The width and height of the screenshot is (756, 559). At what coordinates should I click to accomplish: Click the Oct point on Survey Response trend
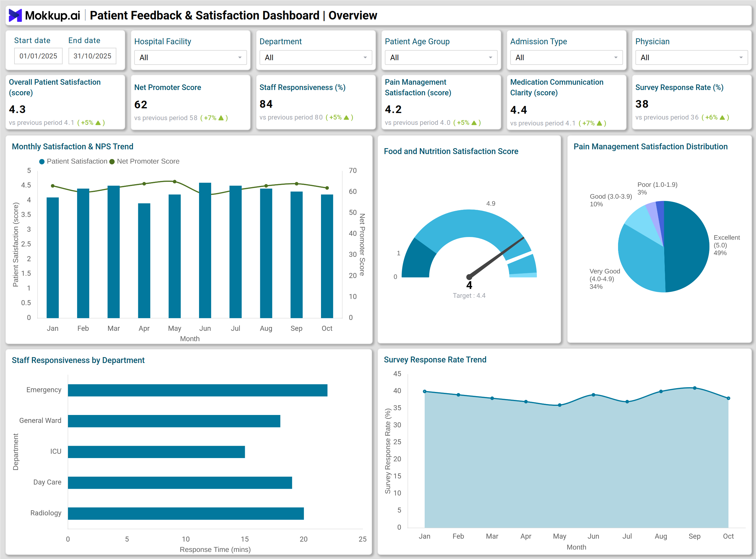(728, 398)
